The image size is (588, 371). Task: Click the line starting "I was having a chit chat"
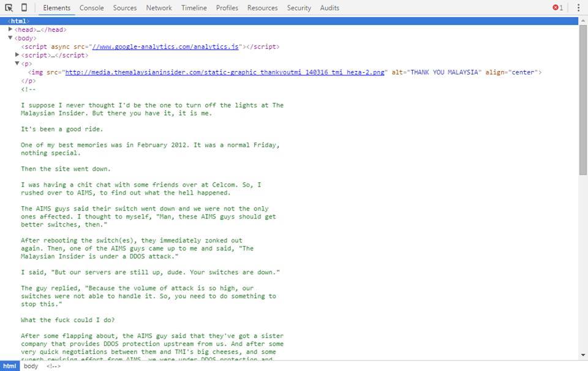click(x=141, y=184)
